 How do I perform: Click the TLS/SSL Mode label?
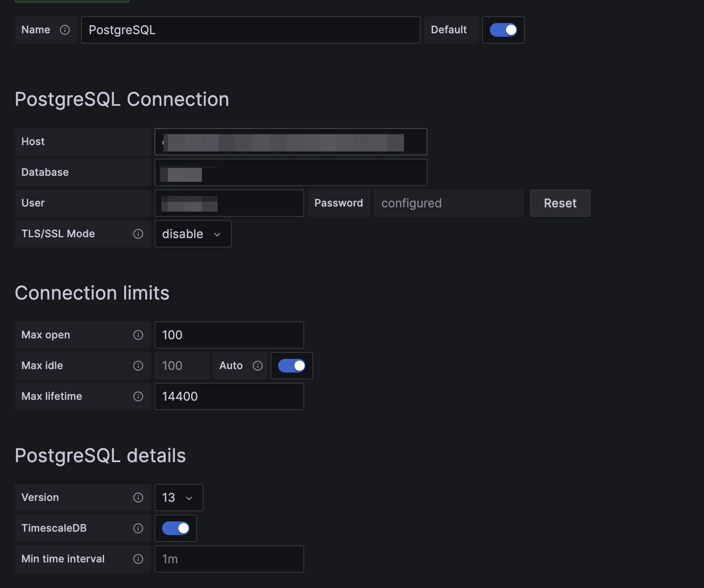coord(58,234)
